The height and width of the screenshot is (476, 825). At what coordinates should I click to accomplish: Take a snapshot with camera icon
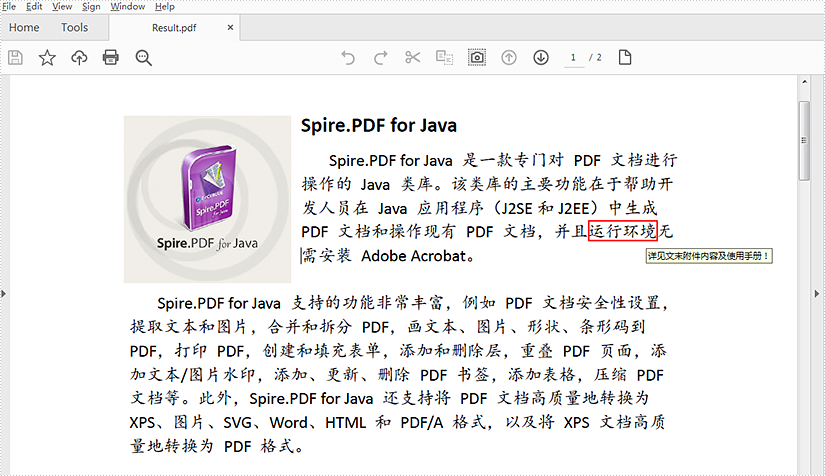pos(477,57)
